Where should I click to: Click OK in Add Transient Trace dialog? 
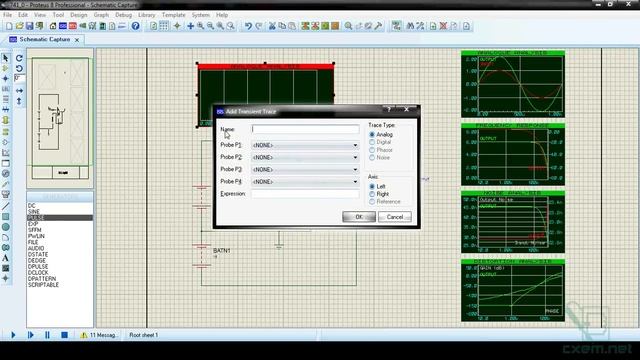tap(359, 217)
